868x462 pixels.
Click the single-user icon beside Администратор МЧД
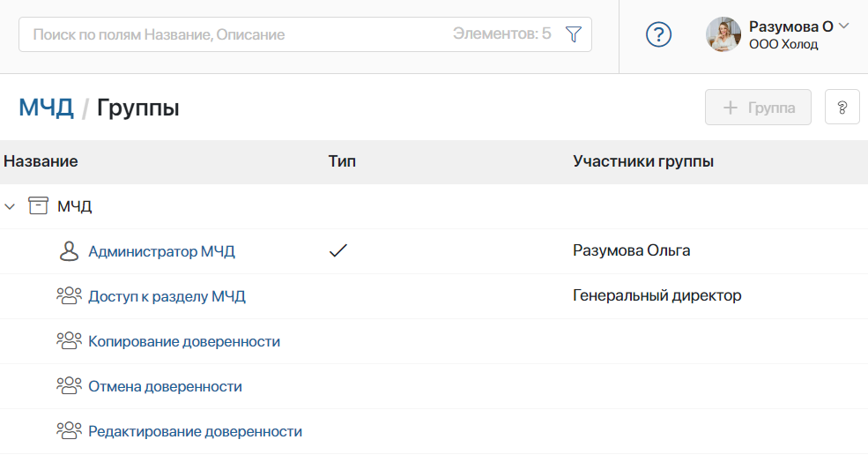click(x=69, y=251)
